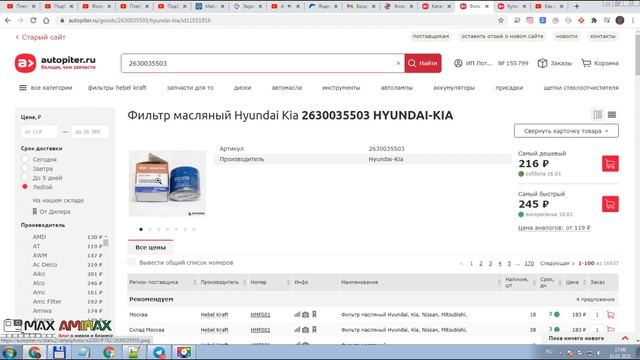Viewport: 640px width, 360px height.
Task: Click the autopiter.ru logo
Action: pyautogui.click(x=56, y=63)
